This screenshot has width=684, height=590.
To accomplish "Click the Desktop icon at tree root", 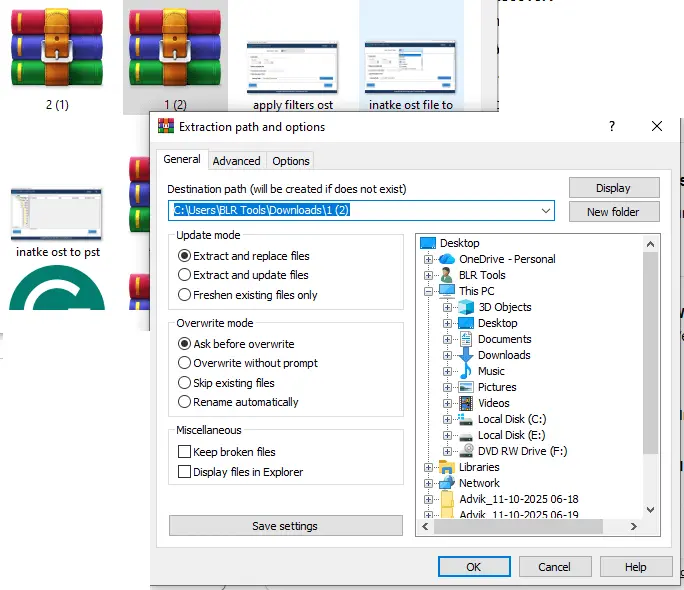I will pyautogui.click(x=428, y=243).
